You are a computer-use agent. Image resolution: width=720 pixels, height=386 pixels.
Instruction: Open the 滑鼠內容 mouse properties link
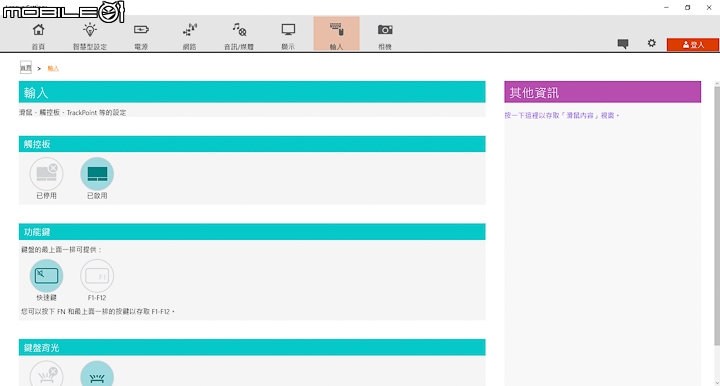(x=562, y=116)
